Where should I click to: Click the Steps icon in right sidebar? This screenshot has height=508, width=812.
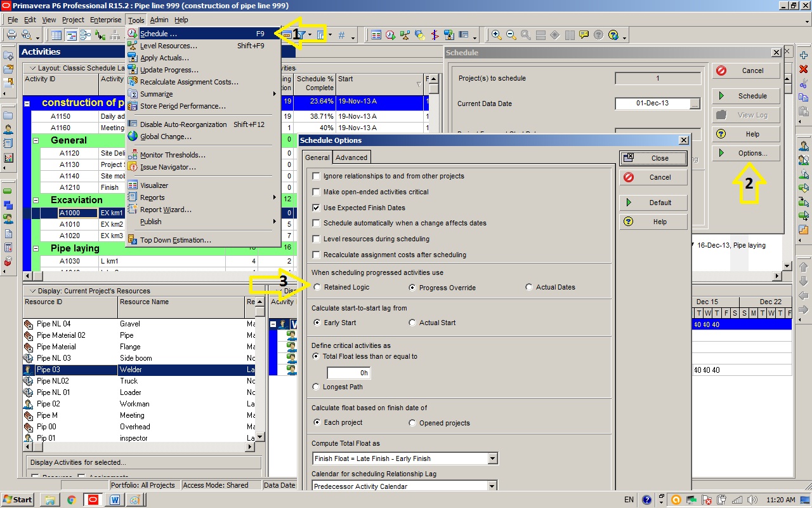coord(803,230)
